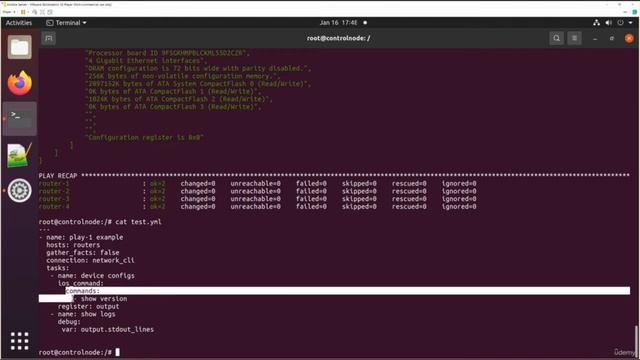Viewport: 640px width, 360px height.
Task: Click 'name: play-1 example' line
Action: coord(84,237)
